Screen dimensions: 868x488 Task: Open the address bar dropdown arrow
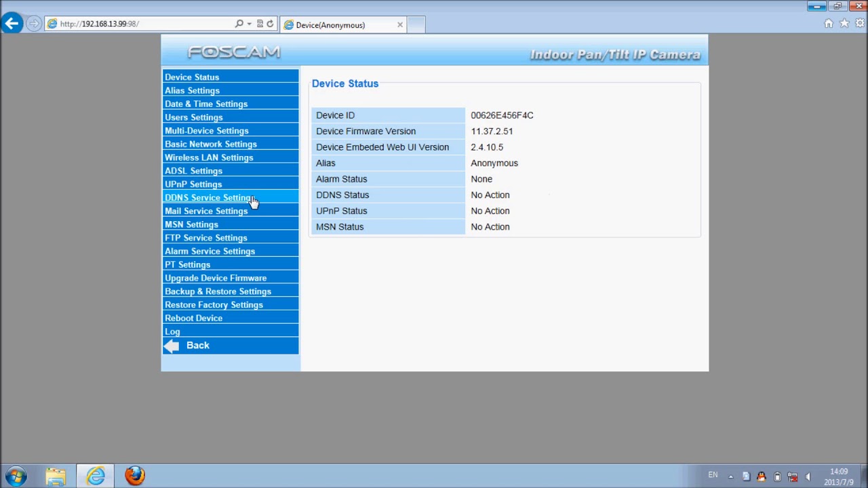[249, 24]
